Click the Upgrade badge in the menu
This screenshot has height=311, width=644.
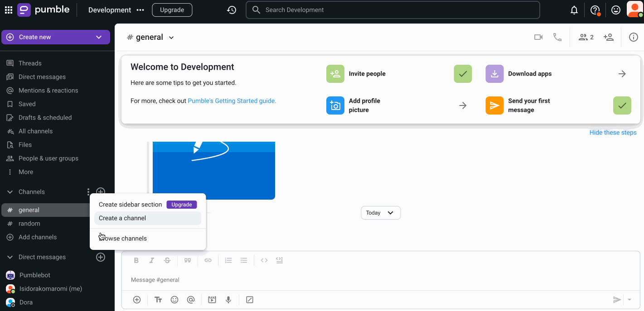click(x=182, y=205)
